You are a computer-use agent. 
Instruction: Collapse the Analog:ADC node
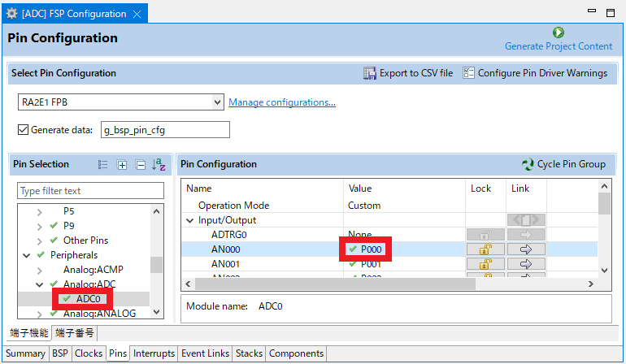[39, 284]
